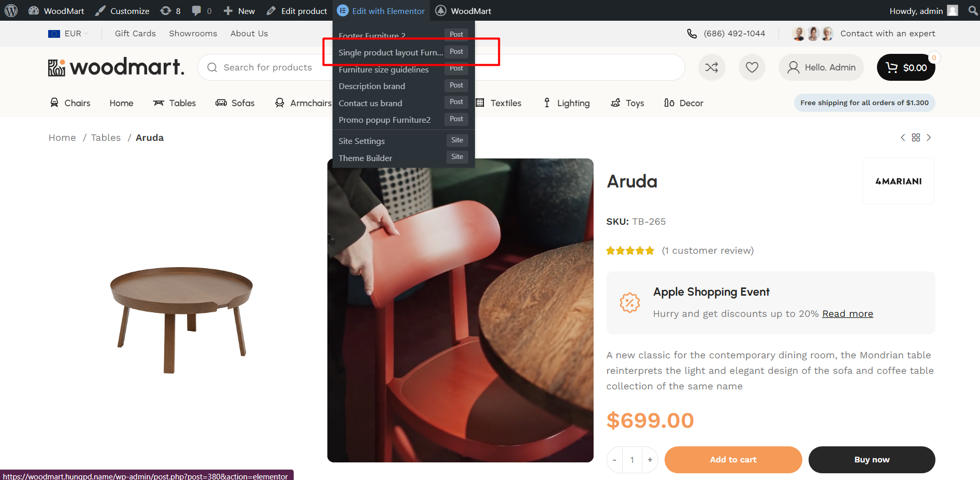Click the phone number (686) 492-1044
Viewport: 980px width, 480px height.
click(x=734, y=33)
